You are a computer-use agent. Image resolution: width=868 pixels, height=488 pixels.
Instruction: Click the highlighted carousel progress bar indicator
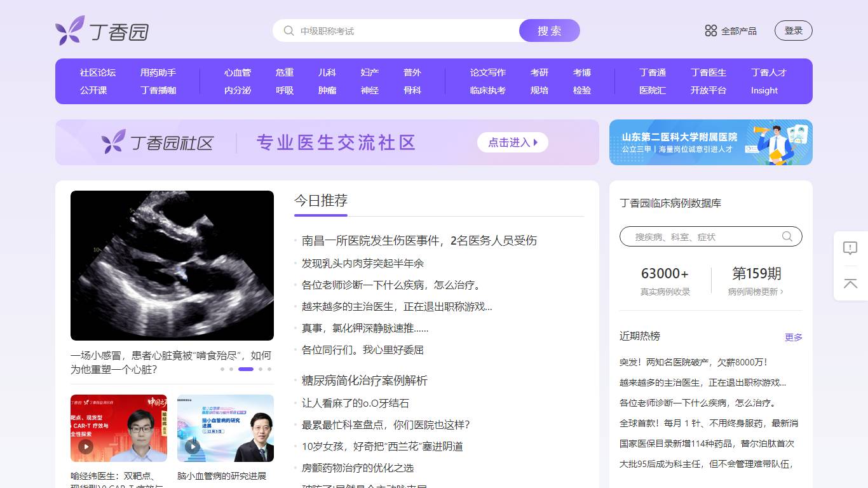tap(245, 369)
